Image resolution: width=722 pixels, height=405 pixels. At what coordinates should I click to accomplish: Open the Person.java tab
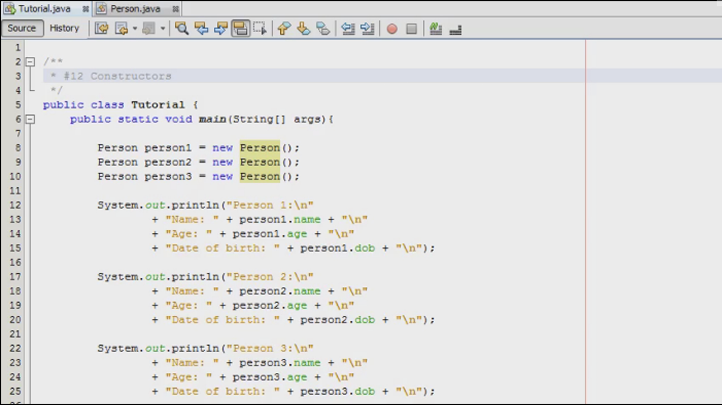point(135,9)
